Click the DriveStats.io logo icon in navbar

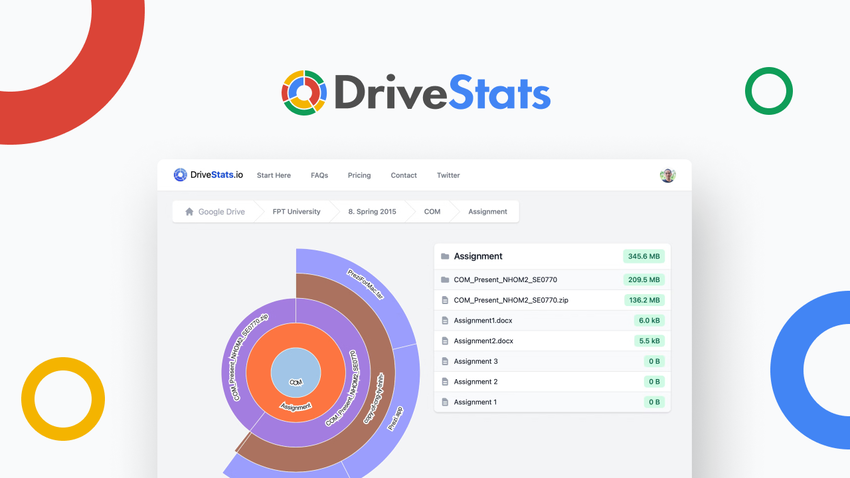pyautogui.click(x=180, y=175)
